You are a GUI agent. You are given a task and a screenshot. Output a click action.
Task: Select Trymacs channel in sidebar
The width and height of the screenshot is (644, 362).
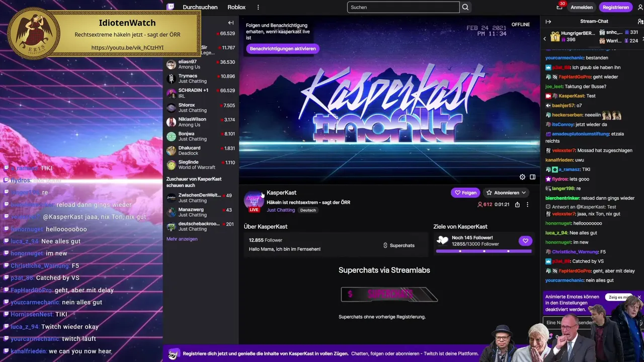pyautogui.click(x=201, y=78)
